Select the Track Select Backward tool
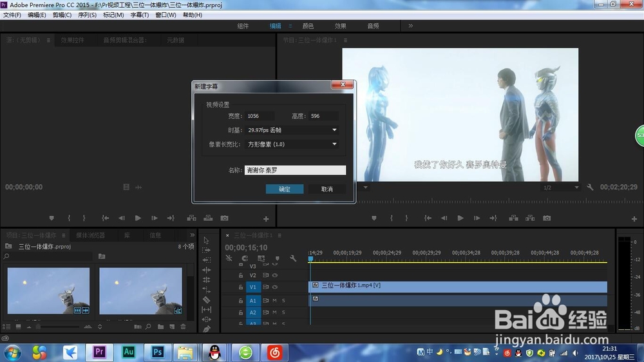Viewport: 644px width, 362px height. (x=206, y=260)
